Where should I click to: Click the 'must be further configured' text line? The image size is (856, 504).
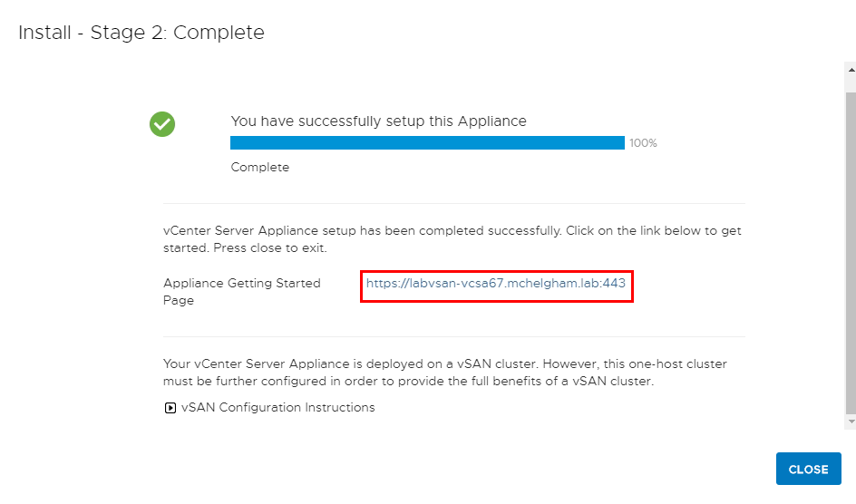[x=408, y=382]
